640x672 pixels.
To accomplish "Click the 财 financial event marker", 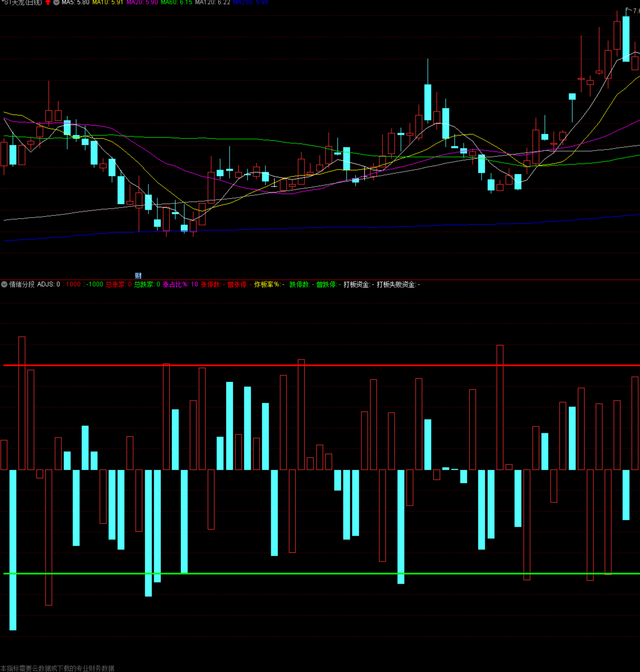I will tap(138, 276).
